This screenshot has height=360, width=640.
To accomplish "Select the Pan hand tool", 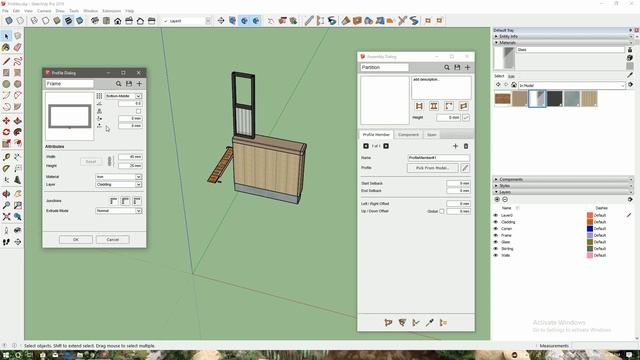I will 18,194.
